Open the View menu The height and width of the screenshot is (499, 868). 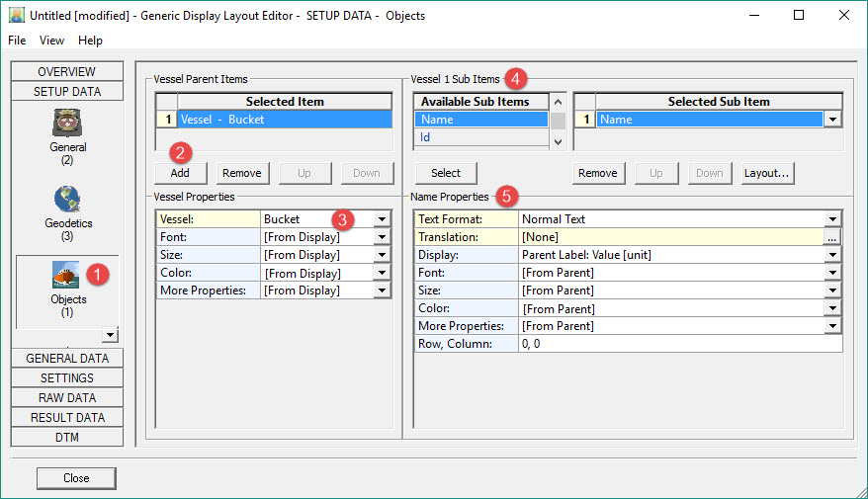(x=51, y=41)
